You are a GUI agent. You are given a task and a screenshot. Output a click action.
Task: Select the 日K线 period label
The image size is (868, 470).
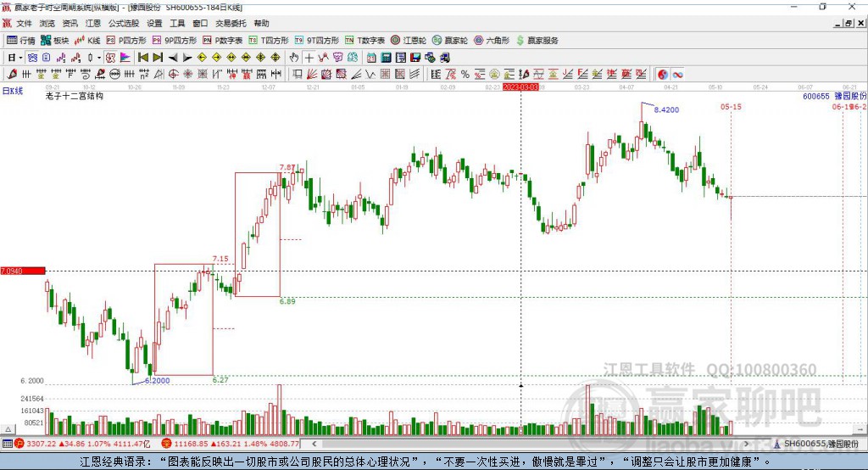[13, 92]
